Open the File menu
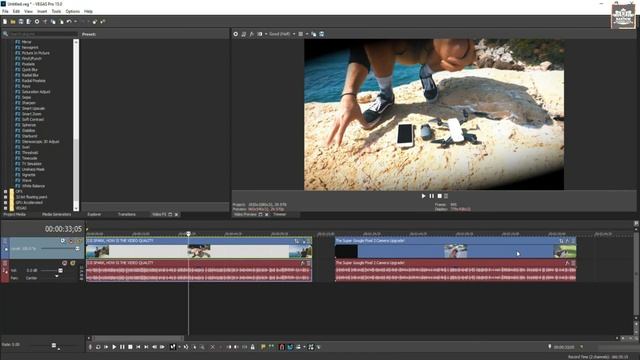 [x=5, y=11]
